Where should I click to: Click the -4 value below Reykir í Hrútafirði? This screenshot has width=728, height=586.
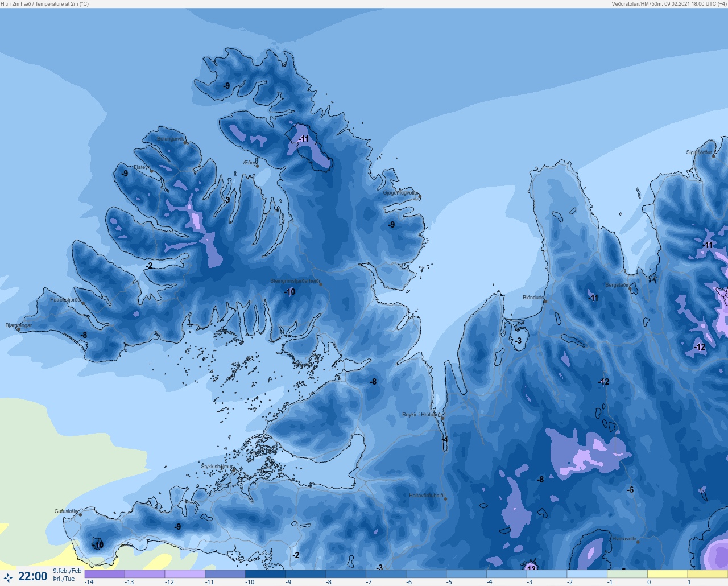(445, 439)
